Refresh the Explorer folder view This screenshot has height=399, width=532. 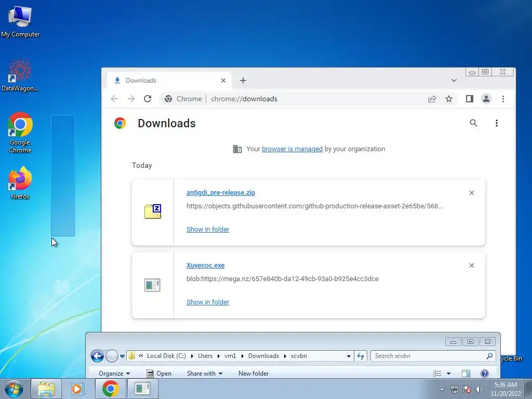coord(361,356)
